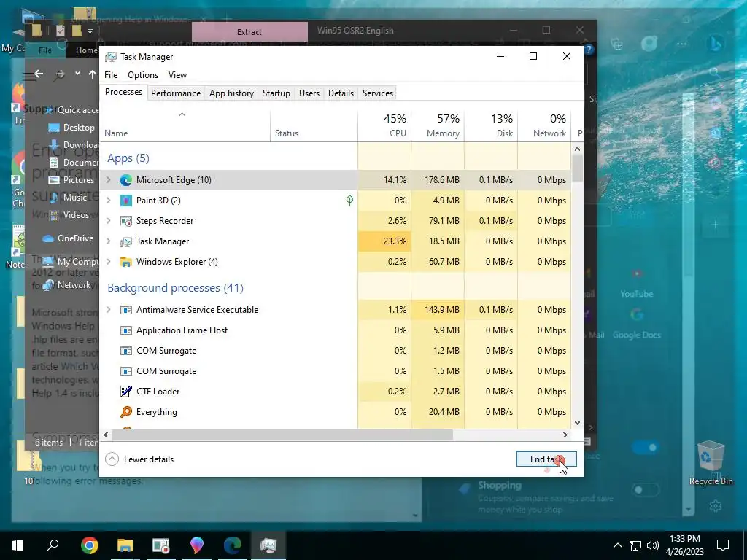Sort by the Memory column header
The height and width of the screenshot is (560, 747).
[x=438, y=125]
